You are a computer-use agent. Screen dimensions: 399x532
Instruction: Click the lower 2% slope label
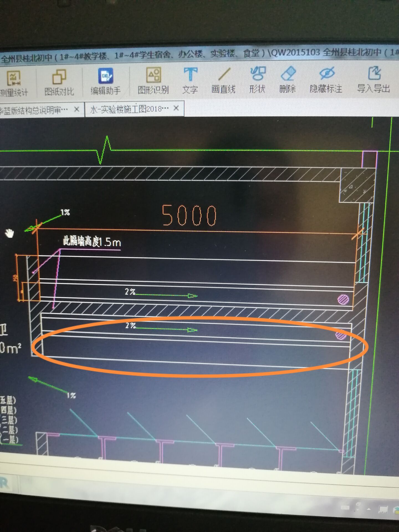(131, 326)
